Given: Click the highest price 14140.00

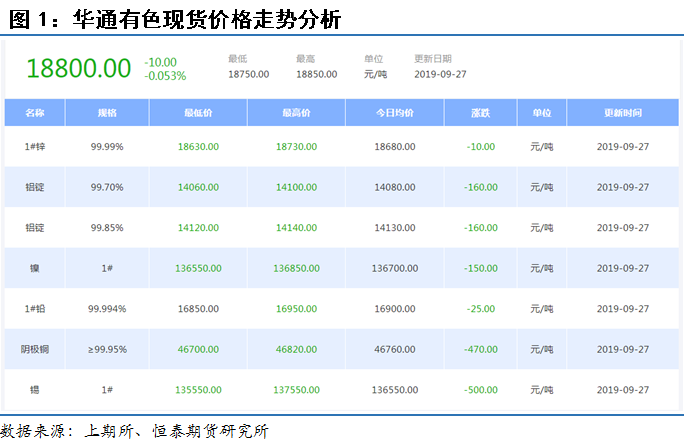Looking at the screenshot, I should pyautogui.click(x=297, y=228).
